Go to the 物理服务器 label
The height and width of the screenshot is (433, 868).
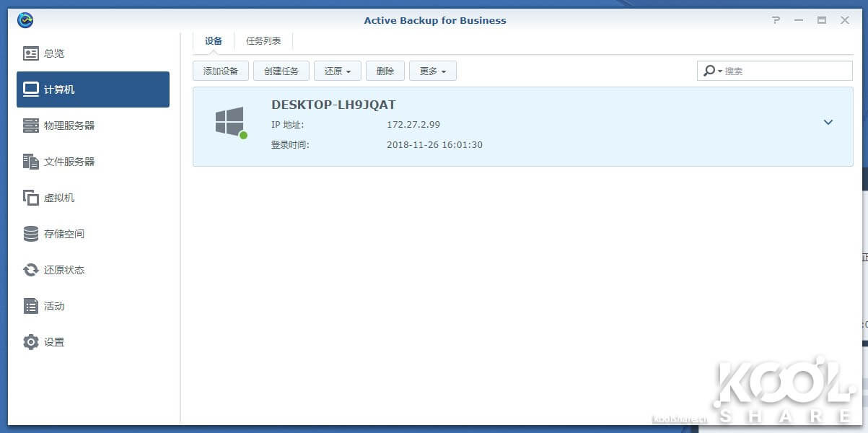pos(69,126)
